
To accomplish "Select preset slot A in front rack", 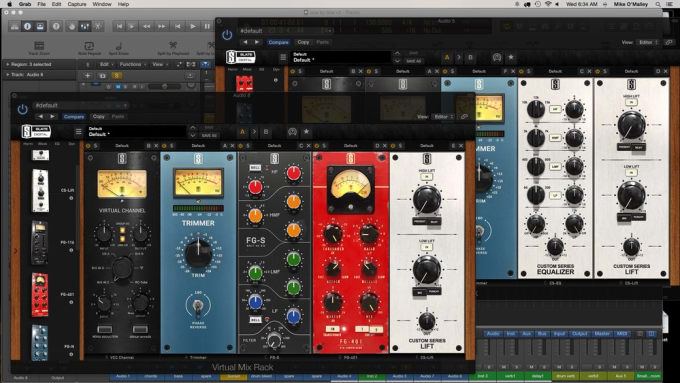I will pyautogui.click(x=242, y=131).
